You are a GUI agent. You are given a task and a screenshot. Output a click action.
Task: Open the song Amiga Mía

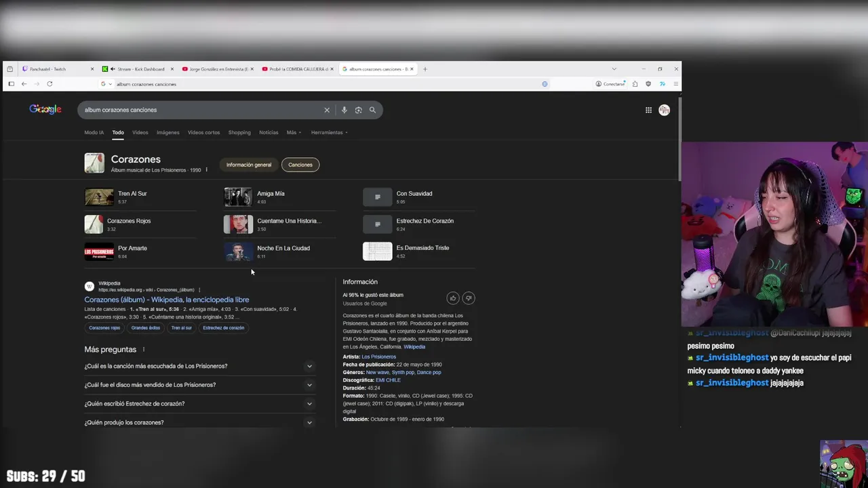(280, 197)
